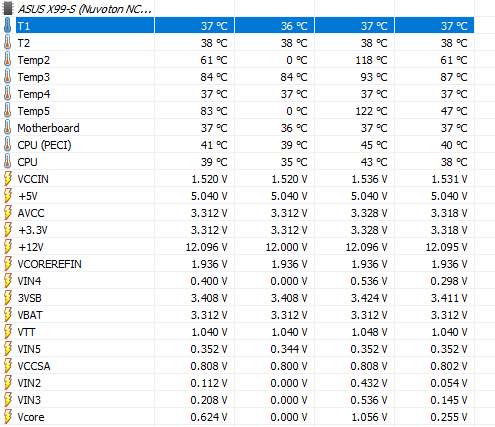Select the ASUS X99-S (Nuvoton NC... sensor header
The image size is (495, 427).
click(x=85, y=9)
